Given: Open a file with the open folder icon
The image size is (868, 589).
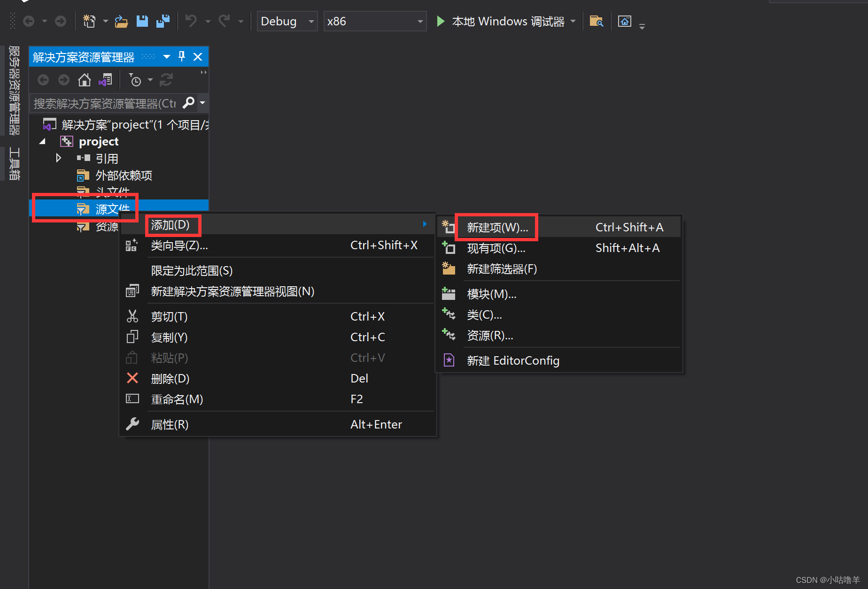Looking at the screenshot, I should coord(121,21).
